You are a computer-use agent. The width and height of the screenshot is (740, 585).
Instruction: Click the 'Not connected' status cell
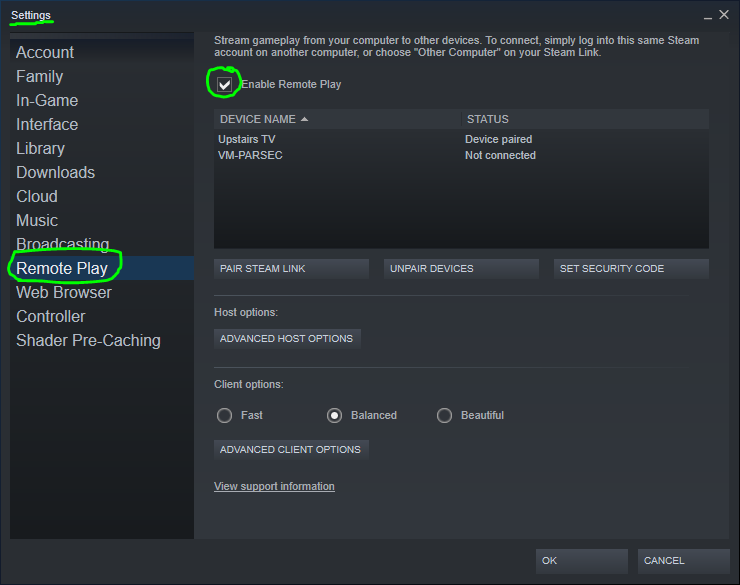(x=500, y=155)
